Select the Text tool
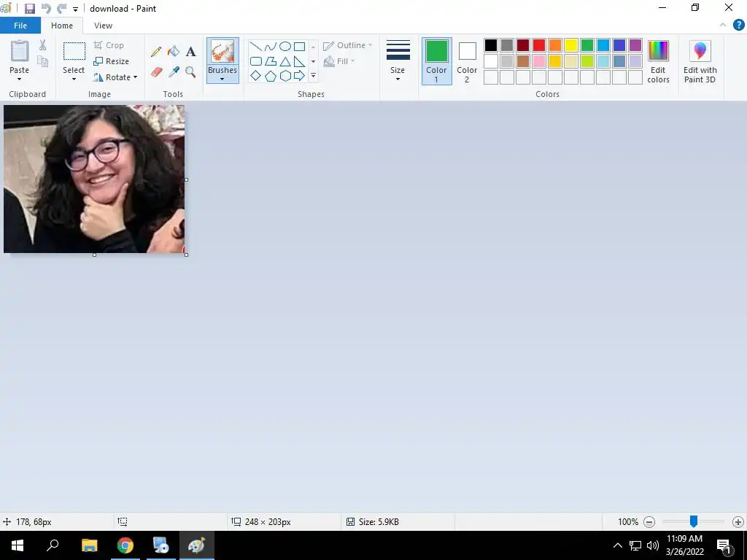 point(190,52)
